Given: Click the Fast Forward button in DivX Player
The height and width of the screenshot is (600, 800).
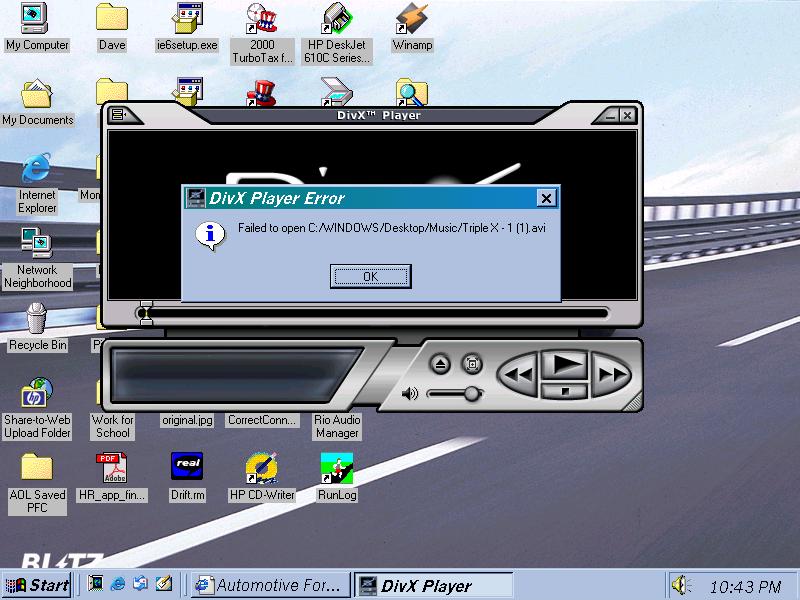Looking at the screenshot, I should tap(609, 376).
